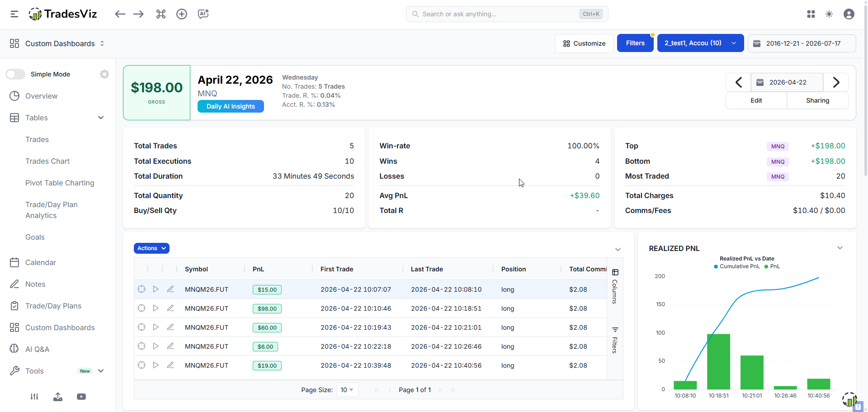Viewport: 868px width, 412px height.
Task: Open the Page Size dropdown
Action: (347, 390)
